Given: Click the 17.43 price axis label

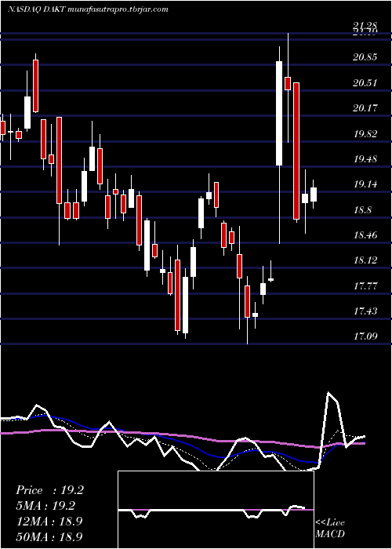Looking at the screenshot, I should [x=365, y=311].
